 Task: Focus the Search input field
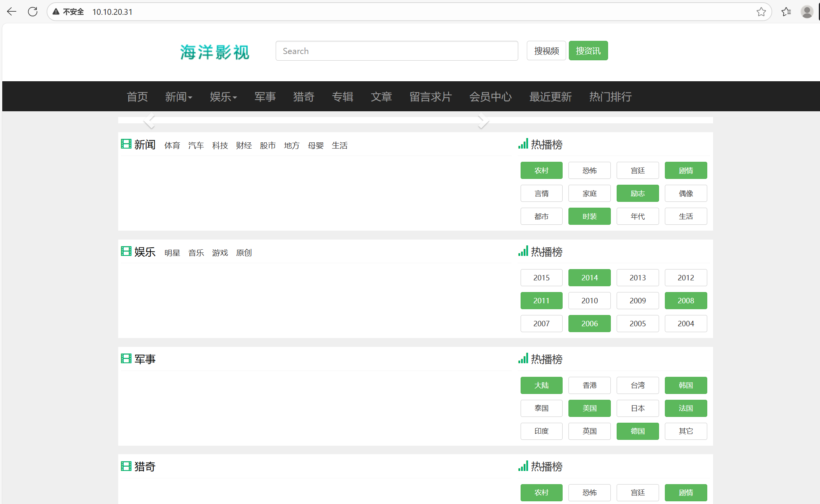[x=397, y=51]
